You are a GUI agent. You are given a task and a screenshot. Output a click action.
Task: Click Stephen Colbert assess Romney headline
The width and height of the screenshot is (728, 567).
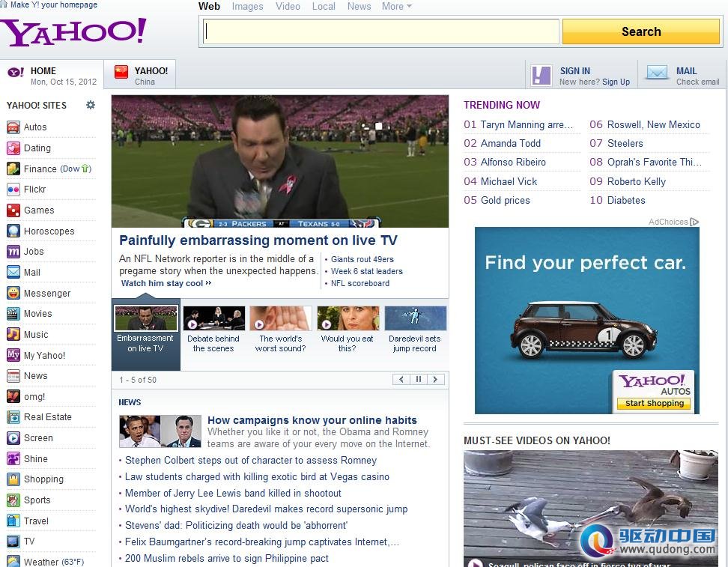pos(251,460)
